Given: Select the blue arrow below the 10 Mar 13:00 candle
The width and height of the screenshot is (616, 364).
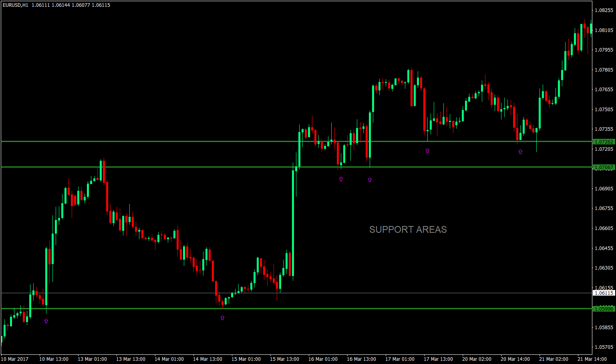Looking at the screenshot, I should 46,321.
